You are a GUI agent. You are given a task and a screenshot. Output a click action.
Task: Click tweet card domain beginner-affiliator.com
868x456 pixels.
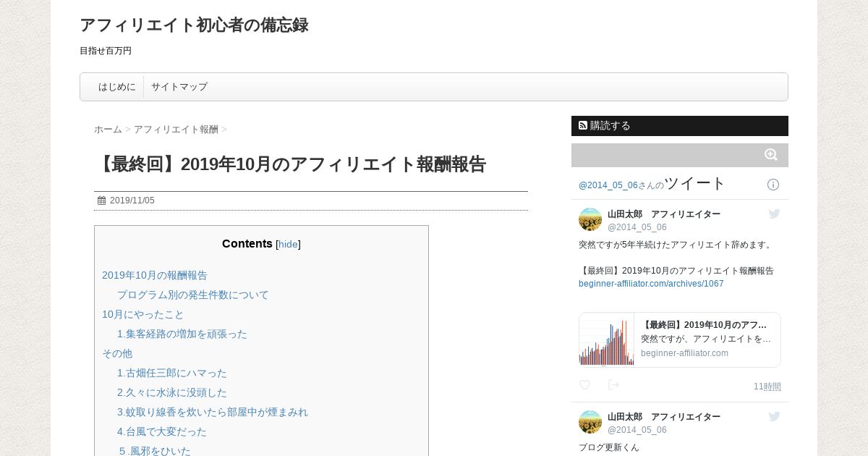(x=684, y=353)
